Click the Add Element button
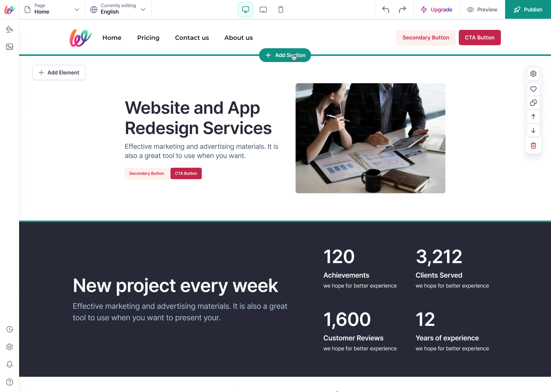Screen dimensions: 551x392 [x=59, y=73]
